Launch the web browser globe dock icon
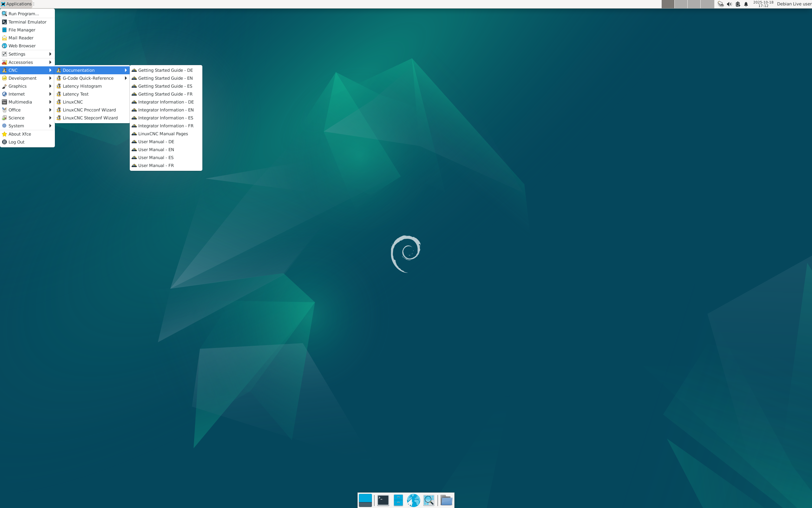Viewport: 812px width, 508px height. tap(413, 500)
